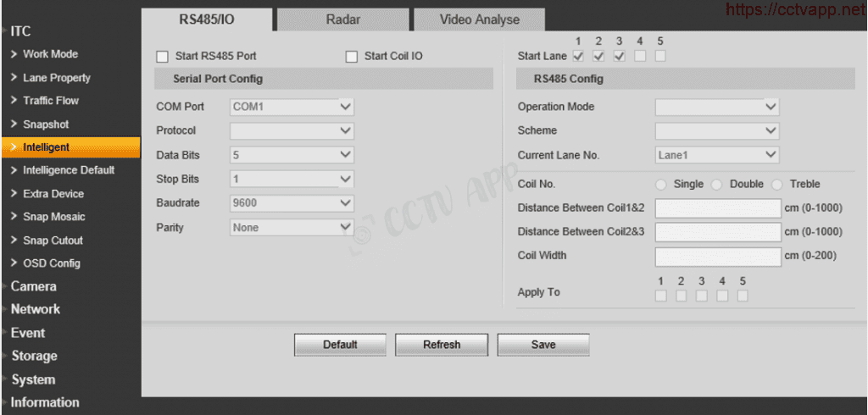Open the COM Port dropdown

(292, 108)
